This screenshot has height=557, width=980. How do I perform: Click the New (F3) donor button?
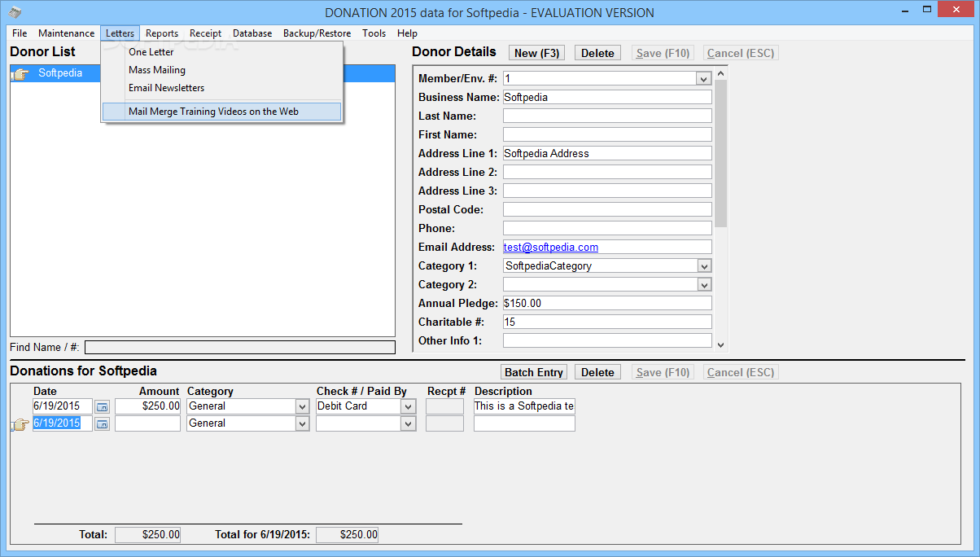pos(537,53)
